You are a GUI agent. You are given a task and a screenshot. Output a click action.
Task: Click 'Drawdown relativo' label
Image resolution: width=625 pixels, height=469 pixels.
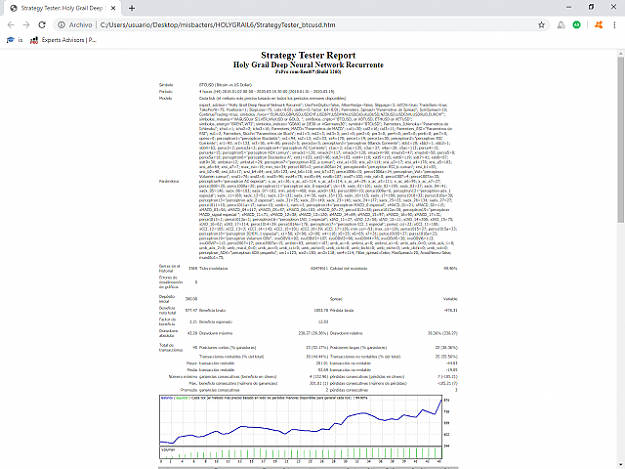tap(346, 333)
